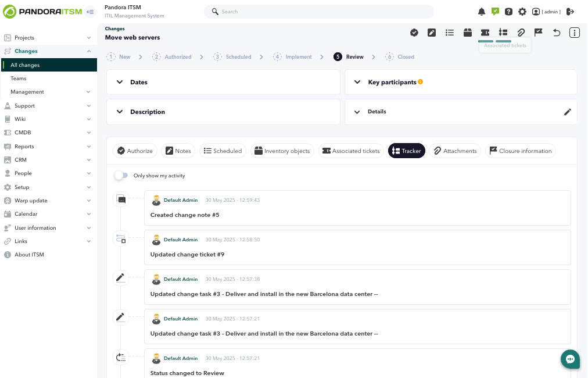The image size is (588, 378).
Task: Click the Closure information flag icon in toolbar
Action: (539, 33)
